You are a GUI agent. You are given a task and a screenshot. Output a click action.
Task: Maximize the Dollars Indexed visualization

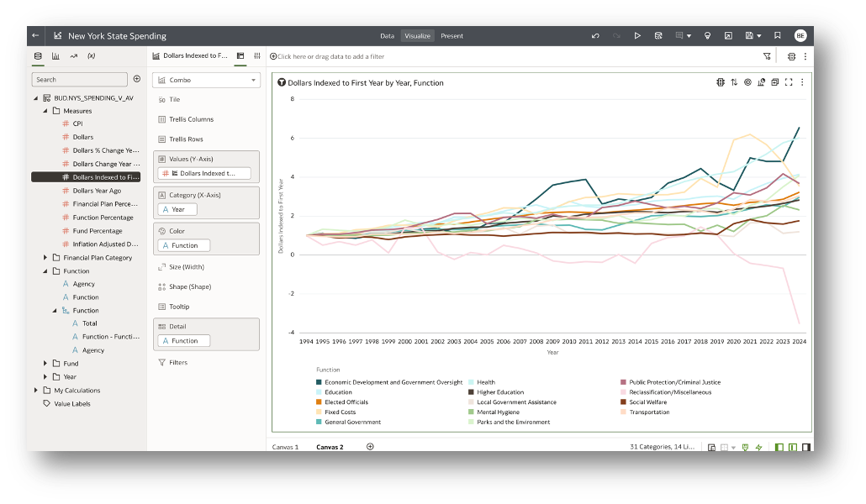pos(788,82)
